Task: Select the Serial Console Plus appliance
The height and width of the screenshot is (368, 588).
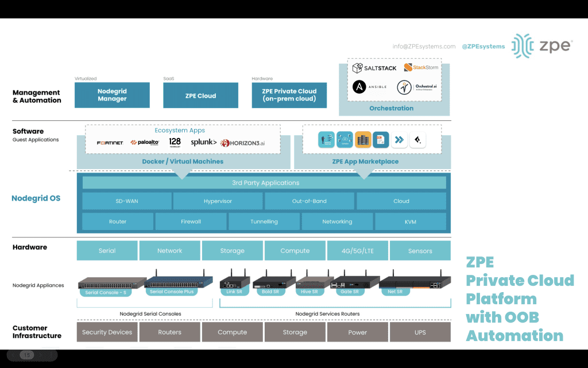Action: [179, 283]
